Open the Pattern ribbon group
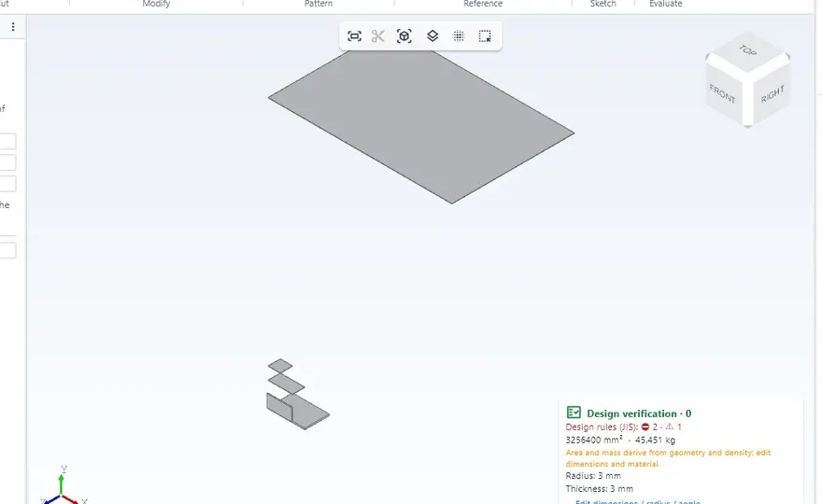Viewport: 822px width, 504px height. [x=319, y=4]
